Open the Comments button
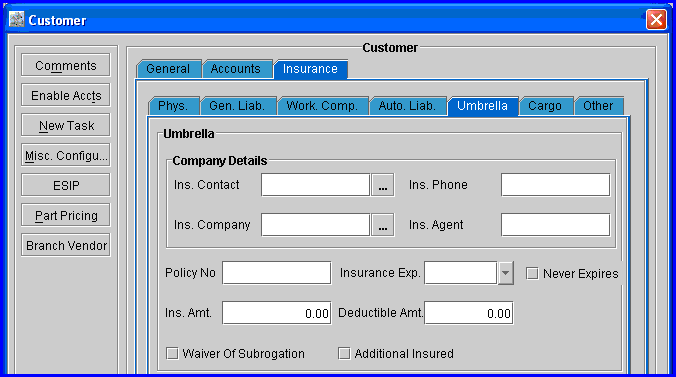The image size is (676, 377). (66, 66)
